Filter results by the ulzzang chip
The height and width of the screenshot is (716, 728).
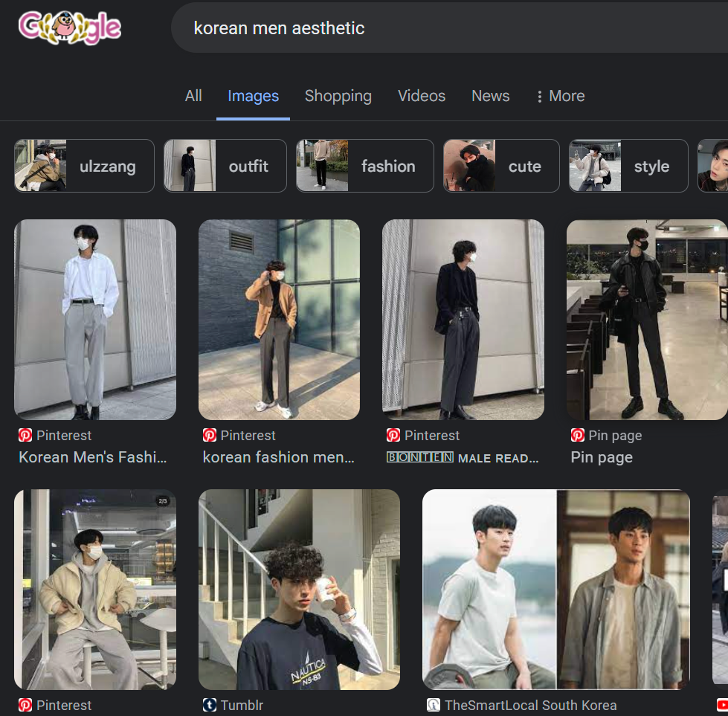coord(84,166)
